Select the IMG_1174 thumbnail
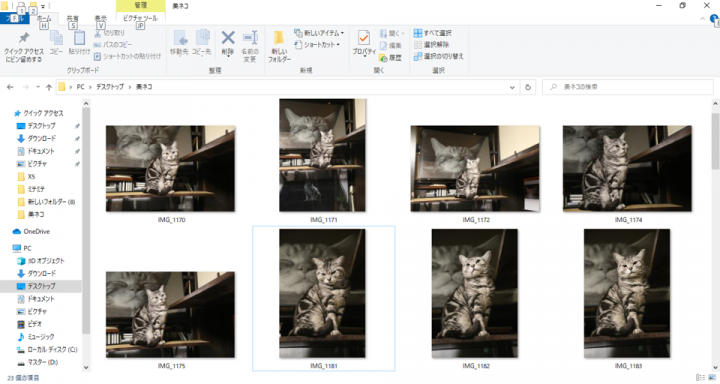 (627, 169)
